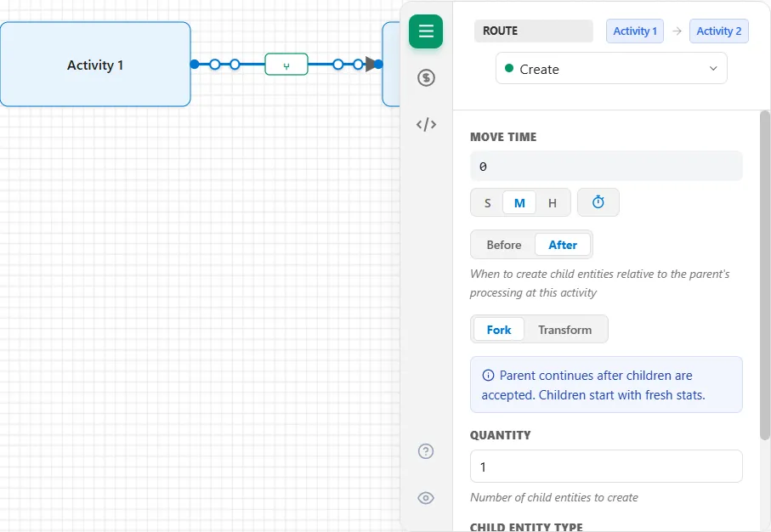Select the route start point at Activity 1
Screen dimensions: 771x532
coord(195,64)
